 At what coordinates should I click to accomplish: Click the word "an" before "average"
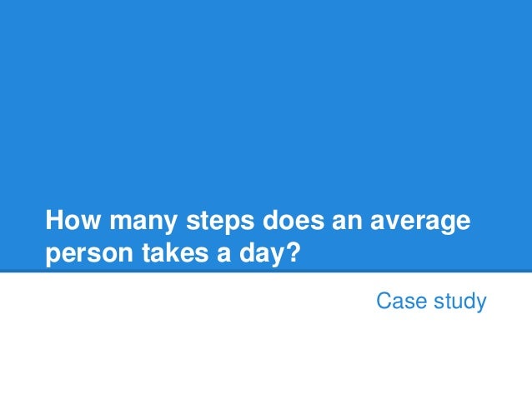[347, 222]
